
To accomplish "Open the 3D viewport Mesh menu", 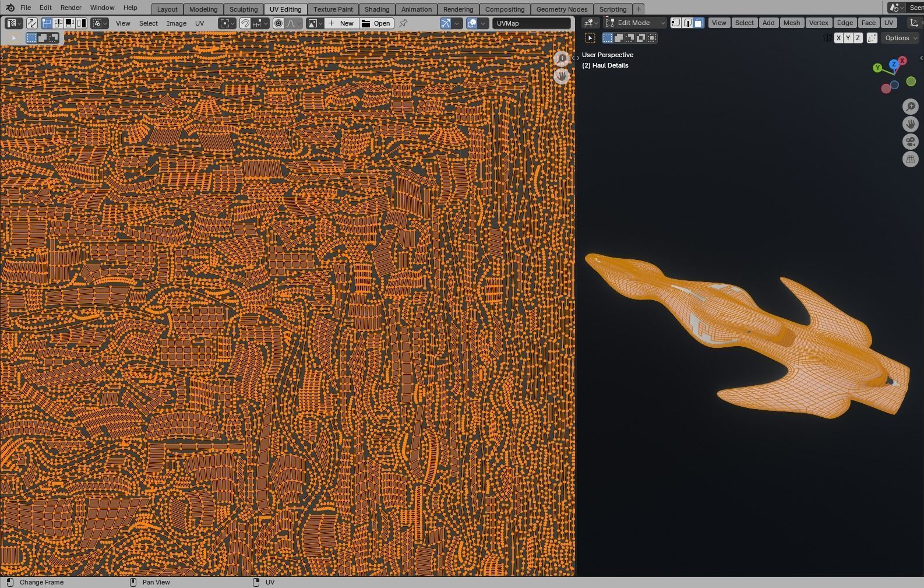I will [x=791, y=23].
